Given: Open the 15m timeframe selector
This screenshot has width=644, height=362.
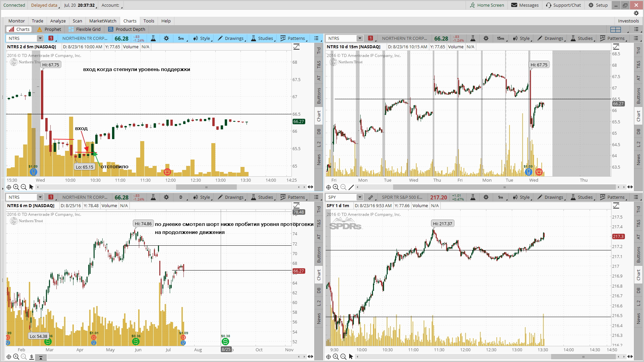Looking at the screenshot, I should (500, 38).
